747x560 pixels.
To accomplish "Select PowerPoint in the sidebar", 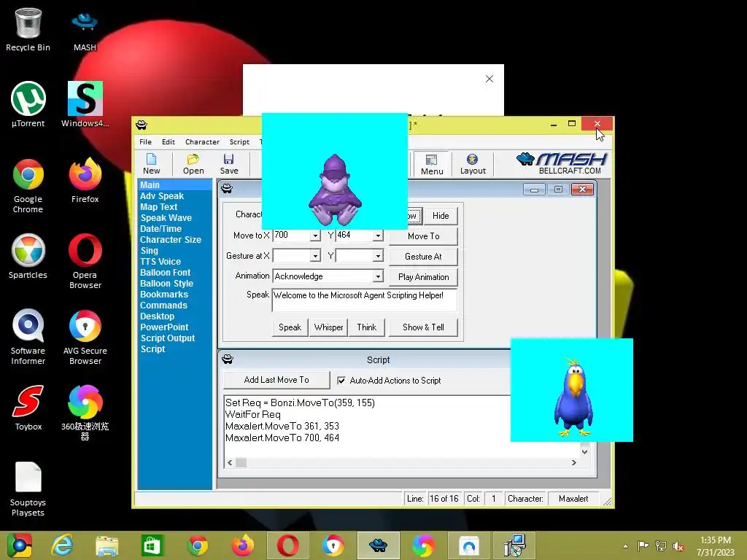I will click(175, 327).
